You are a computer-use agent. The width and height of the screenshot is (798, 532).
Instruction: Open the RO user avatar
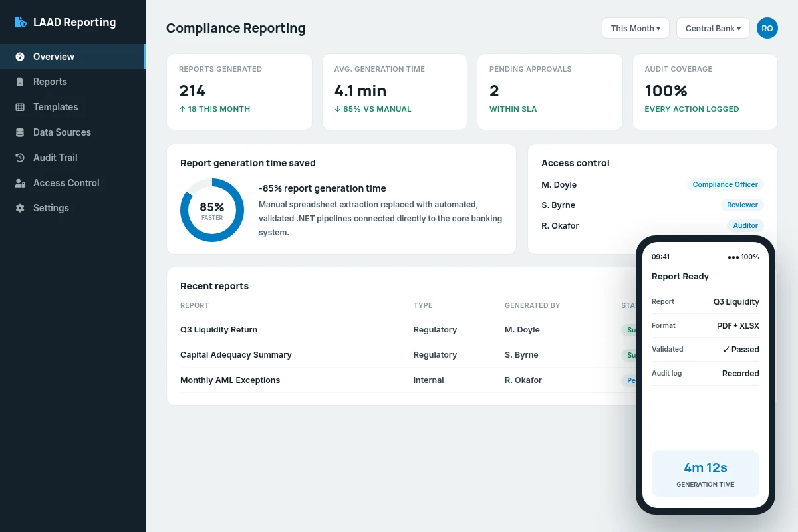[x=767, y=28]
